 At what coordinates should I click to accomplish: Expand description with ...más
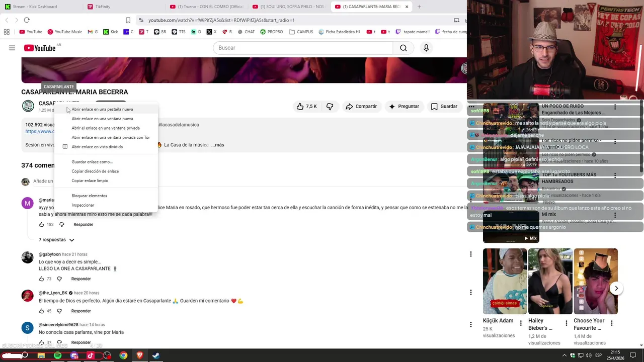click(217, 145)
